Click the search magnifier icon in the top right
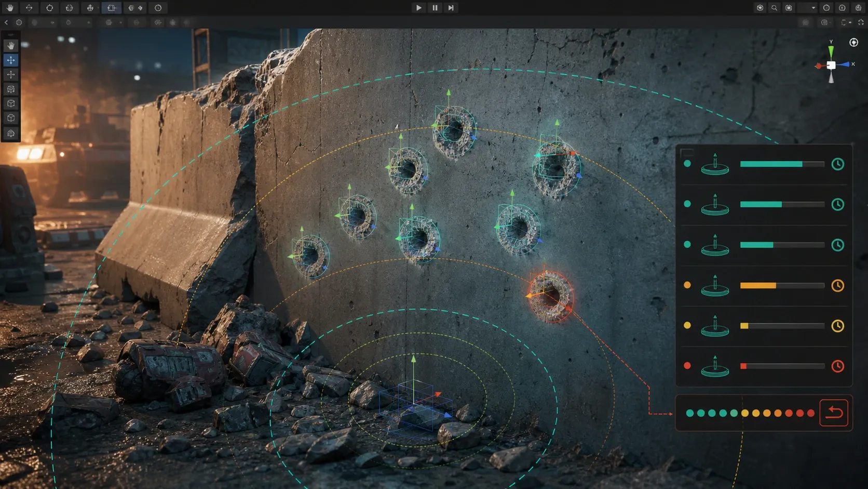Viewport: 868px width, 489px height. [774, 8]
